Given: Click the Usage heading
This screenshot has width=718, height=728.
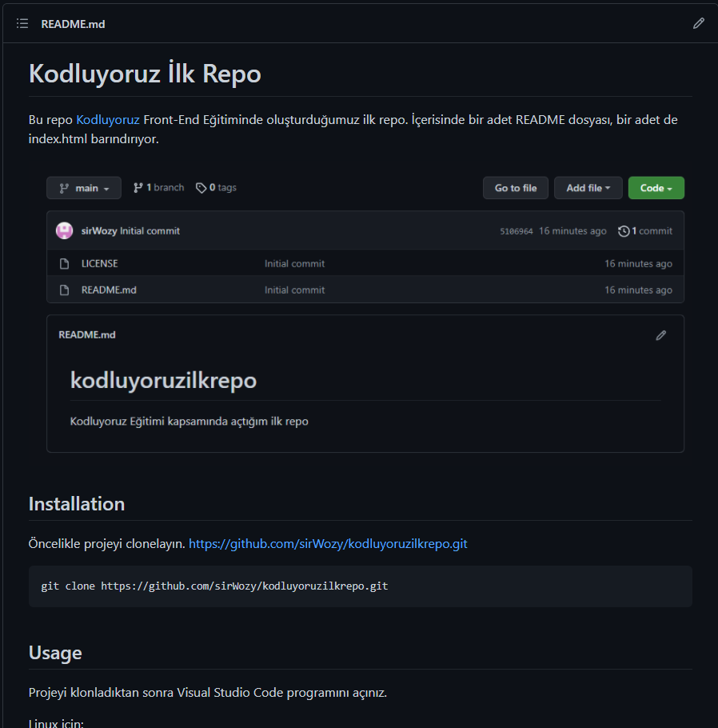Looking at the screenshot, I should [x=55, y=653].
